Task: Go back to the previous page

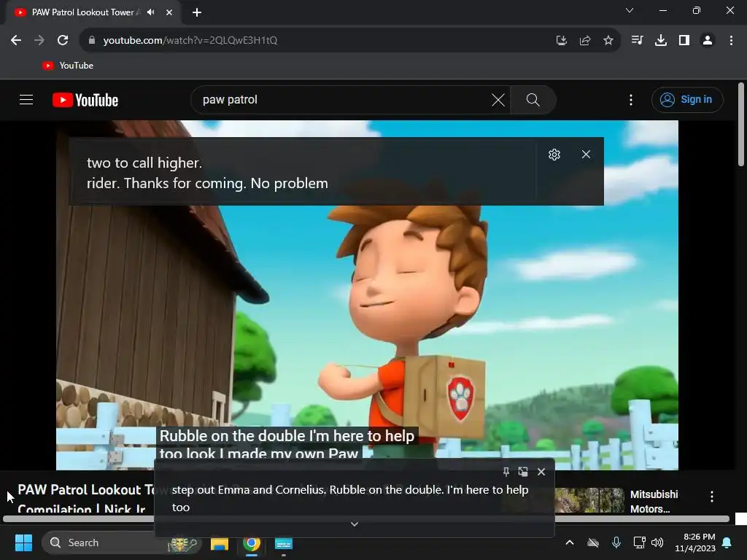Action: point(16,41)
